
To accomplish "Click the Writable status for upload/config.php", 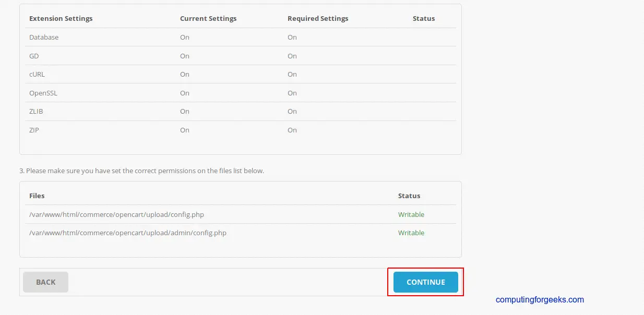I will click(x=411, y=214).
